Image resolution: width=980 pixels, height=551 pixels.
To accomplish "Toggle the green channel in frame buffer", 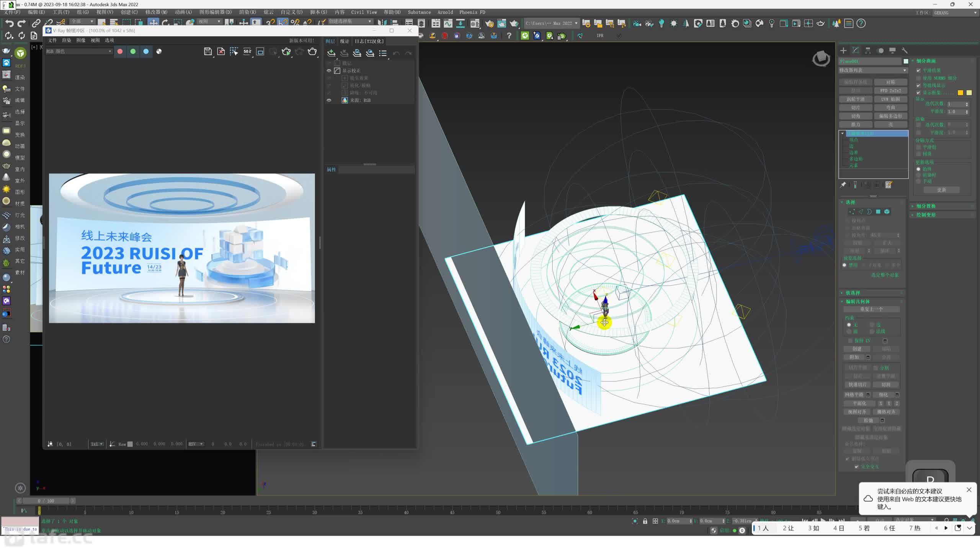I will click(x=133, y=51).
